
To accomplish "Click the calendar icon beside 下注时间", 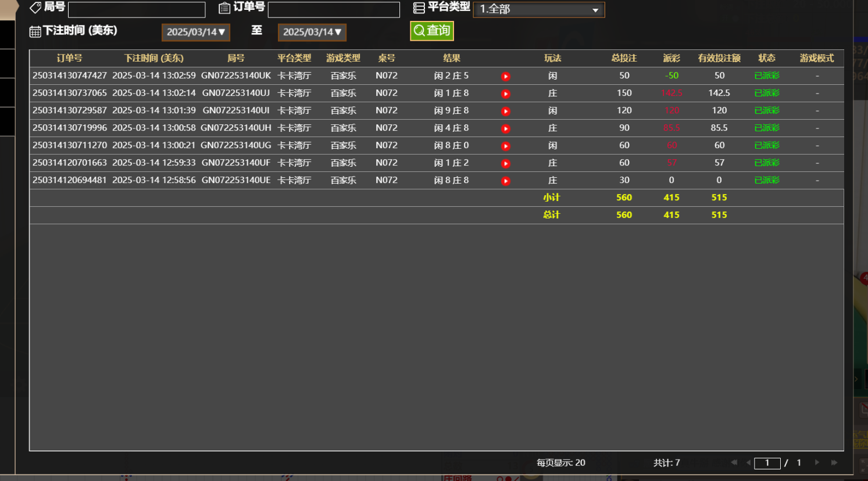I will (35, 31).
